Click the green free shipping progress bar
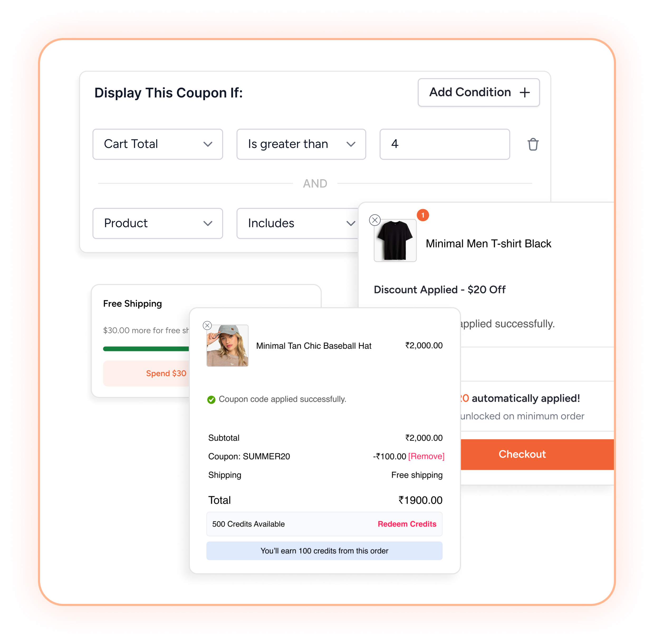Image resolution: width=654 pixels, height=644 pixels. click(x=146, y=349)
